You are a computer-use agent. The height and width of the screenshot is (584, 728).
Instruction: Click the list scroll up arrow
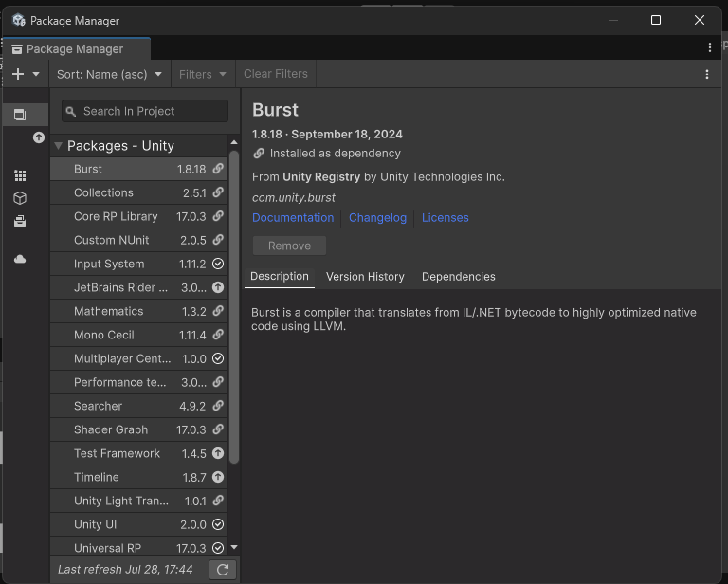click(234, 142)
